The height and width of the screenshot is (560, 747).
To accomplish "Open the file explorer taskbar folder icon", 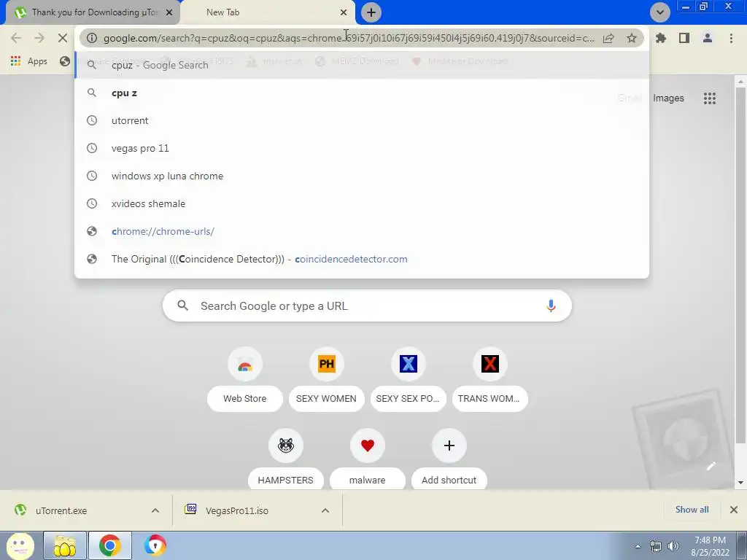I will click(65, 545).
